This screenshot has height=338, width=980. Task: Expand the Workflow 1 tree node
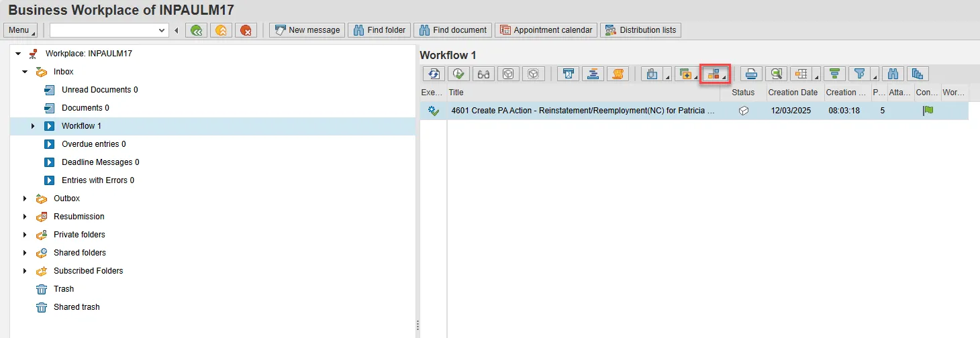pos(33,126)
